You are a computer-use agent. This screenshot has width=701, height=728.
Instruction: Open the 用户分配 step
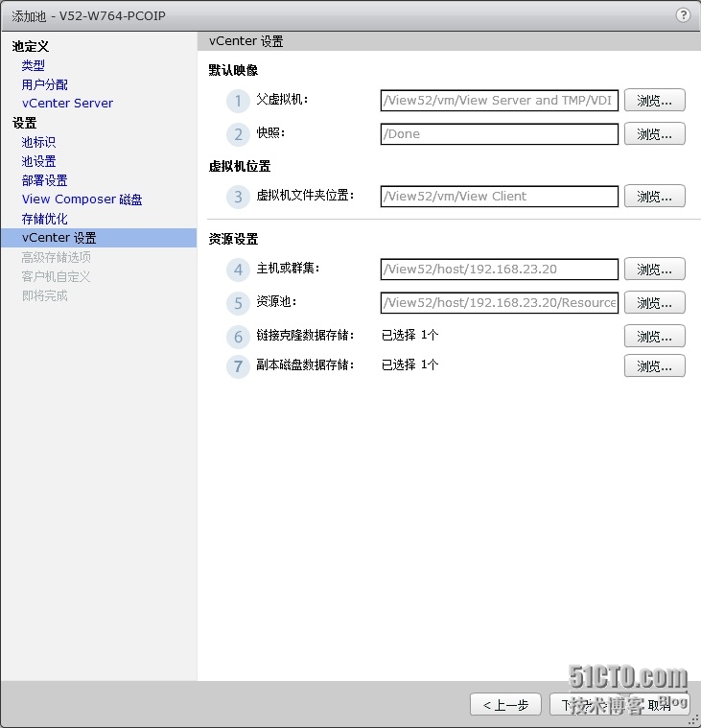(x=44, y=84)
